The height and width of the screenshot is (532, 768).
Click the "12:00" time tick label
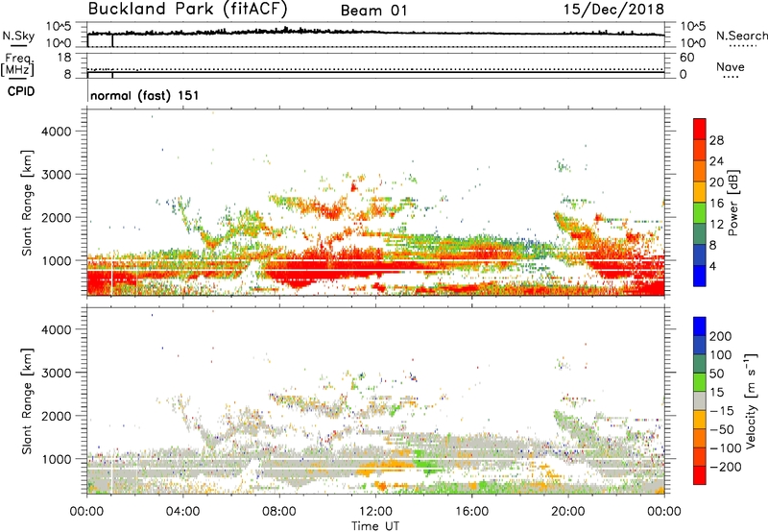(x=375, y=512)
